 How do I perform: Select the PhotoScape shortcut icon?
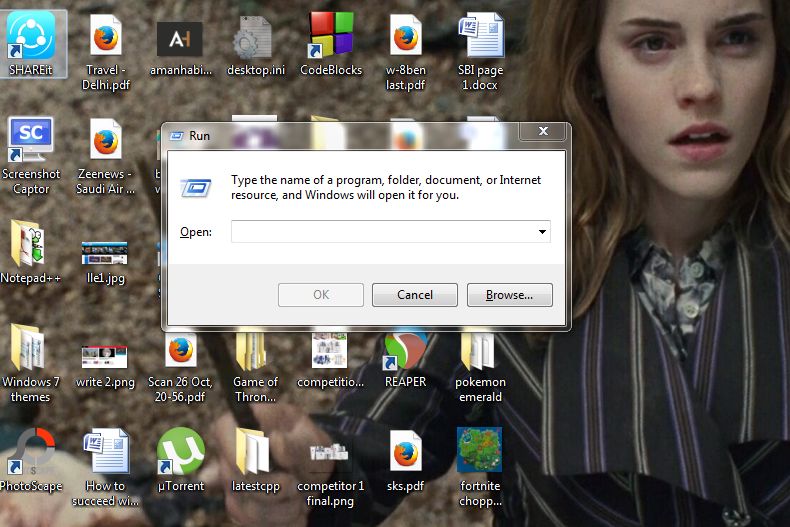31,459
